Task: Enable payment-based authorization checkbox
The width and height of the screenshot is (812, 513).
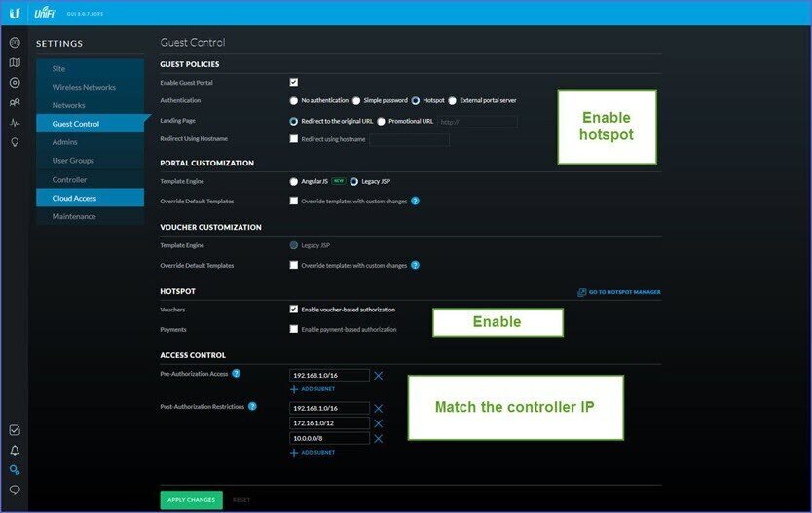Action: click(x=294, y=329)
